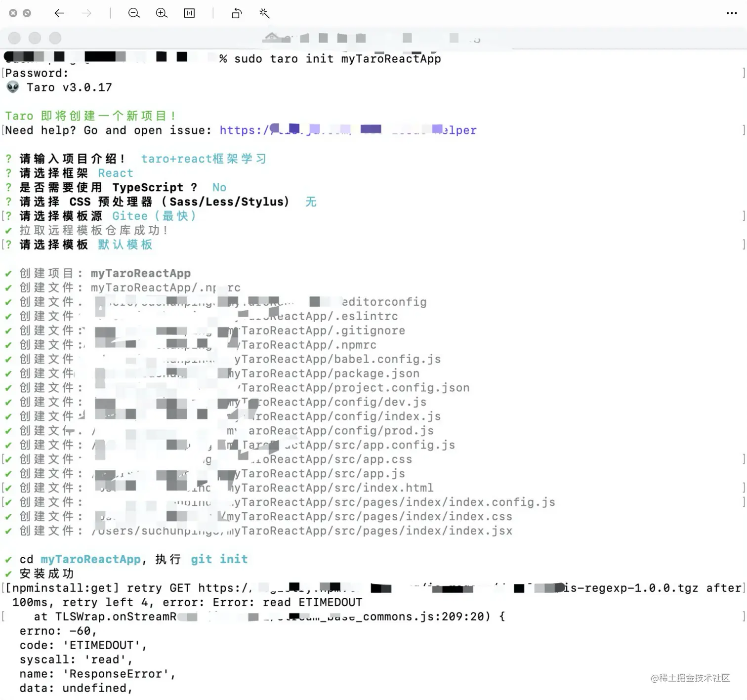The image size is (747, 700).
Task: Click the "name: 'ResponseError'," line
Action: coord(97,674)
